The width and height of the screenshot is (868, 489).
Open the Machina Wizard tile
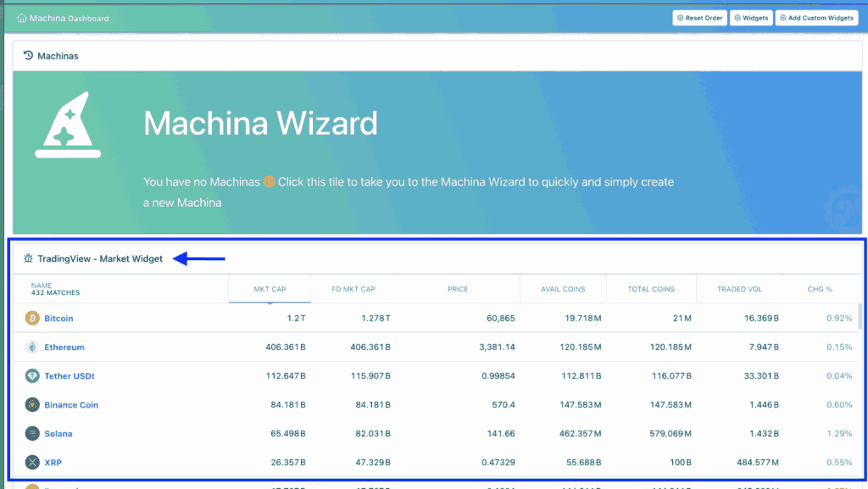click(437, 152)
